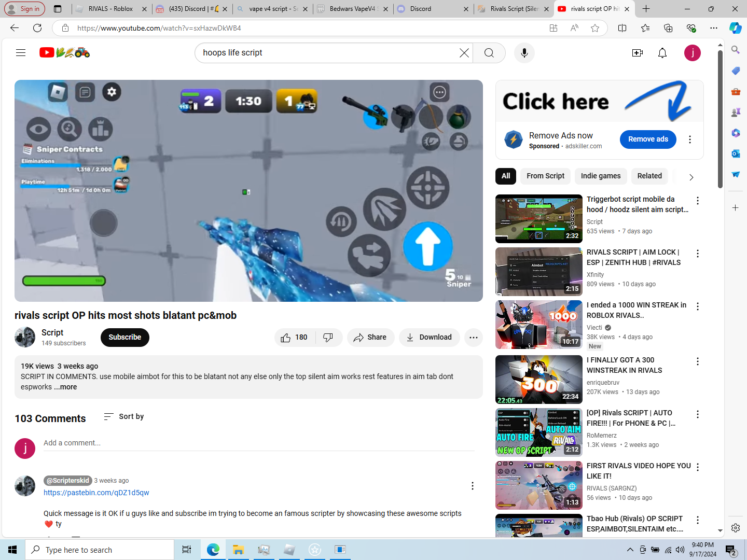Toggle Read aloud in address bar
The width and height of the screenshot is (747, 560).
(x=574, y=28)
